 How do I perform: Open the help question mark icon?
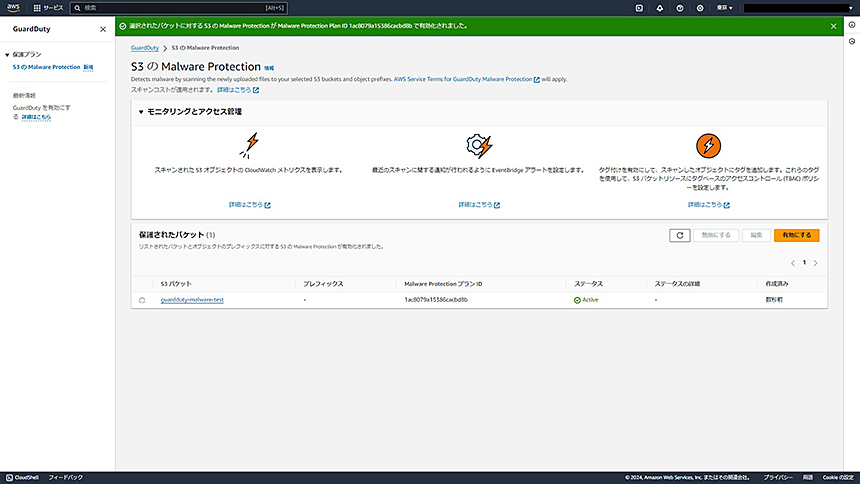(x=680, y=8)
